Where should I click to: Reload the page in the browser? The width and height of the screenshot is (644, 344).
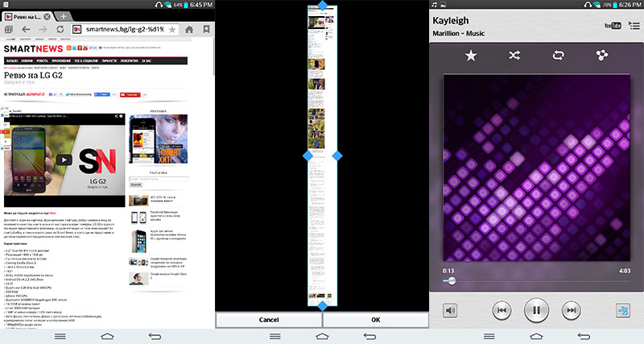tap(59, 30)
